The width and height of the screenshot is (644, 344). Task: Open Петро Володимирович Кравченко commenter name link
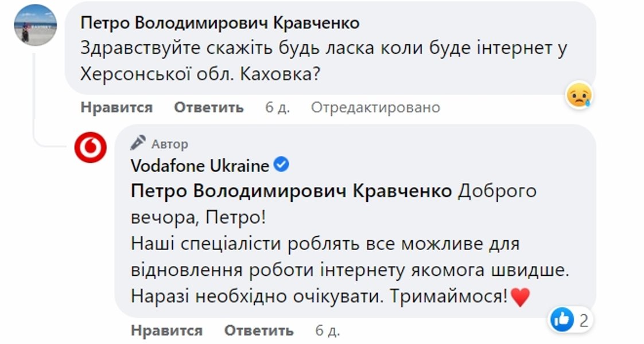pyautogui.click(x=220, y=23)
